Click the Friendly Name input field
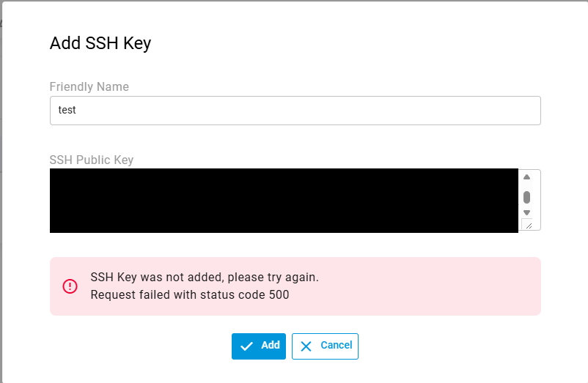588x383 pixels. pos(295,111)
